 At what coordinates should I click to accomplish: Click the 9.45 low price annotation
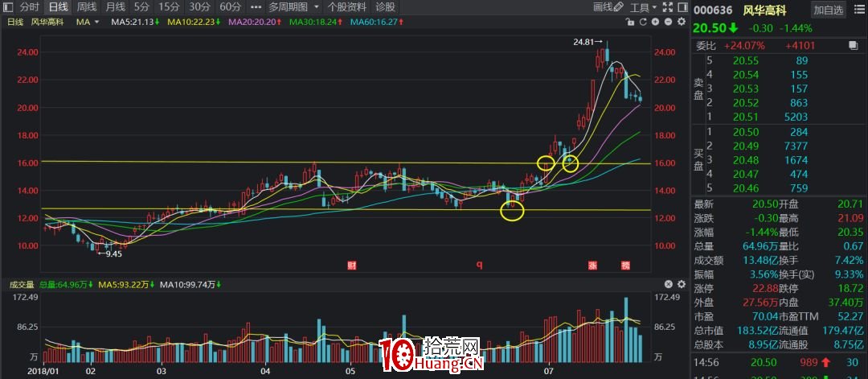(x=110, y=254)
